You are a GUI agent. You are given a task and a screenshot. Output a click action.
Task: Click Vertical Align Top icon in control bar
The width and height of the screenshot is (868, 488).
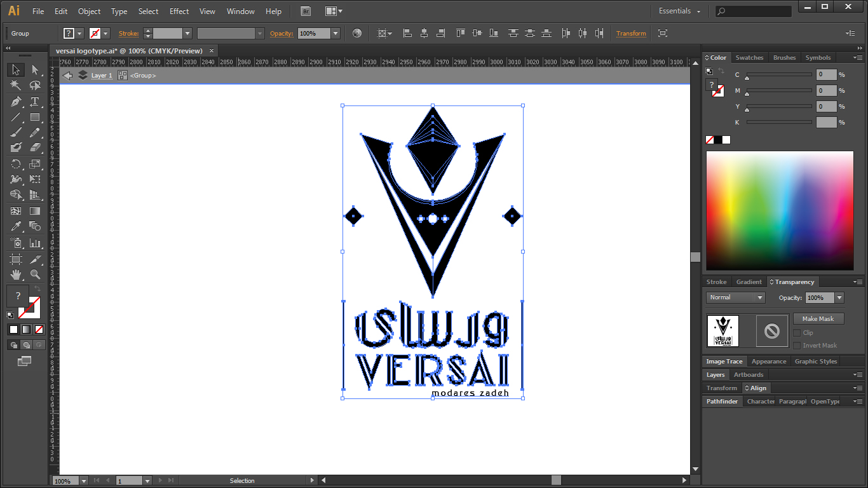(x=460, y=33)
